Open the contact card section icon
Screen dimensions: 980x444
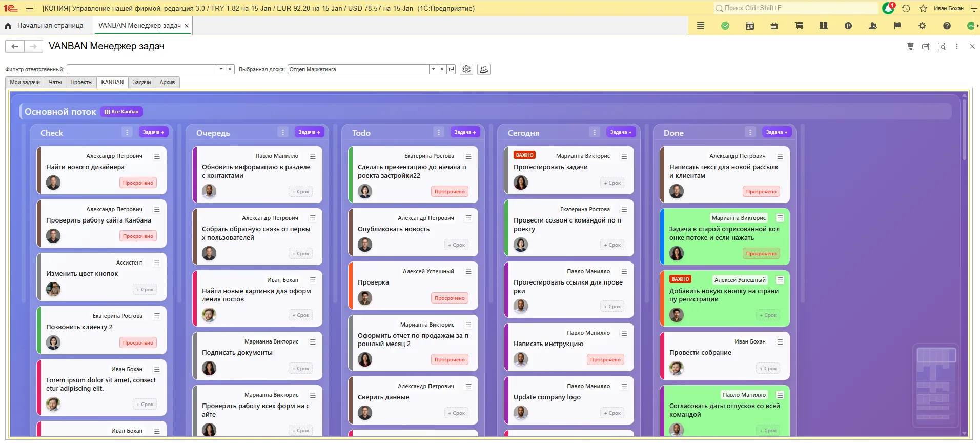coord(750,26)
